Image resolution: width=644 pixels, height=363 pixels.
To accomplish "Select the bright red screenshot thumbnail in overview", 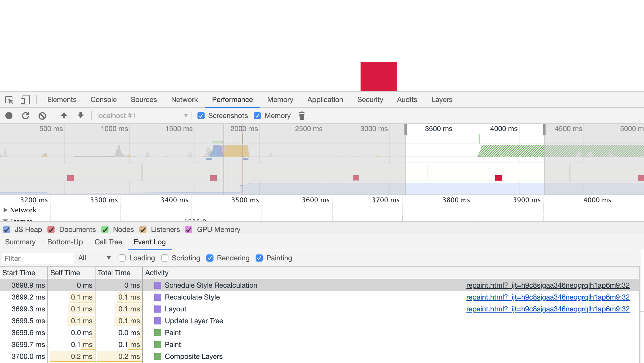I will coord(498,178).
